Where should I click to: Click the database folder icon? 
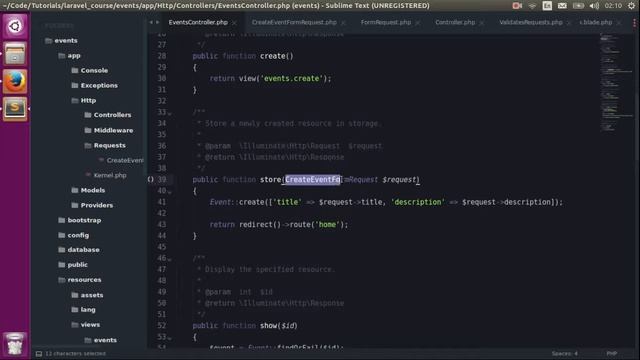[62, 249]
